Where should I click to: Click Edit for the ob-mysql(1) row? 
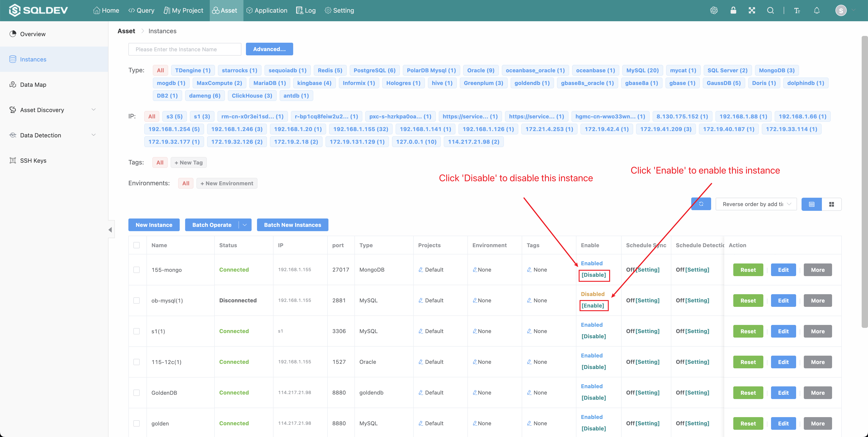(x=783, y=300)
